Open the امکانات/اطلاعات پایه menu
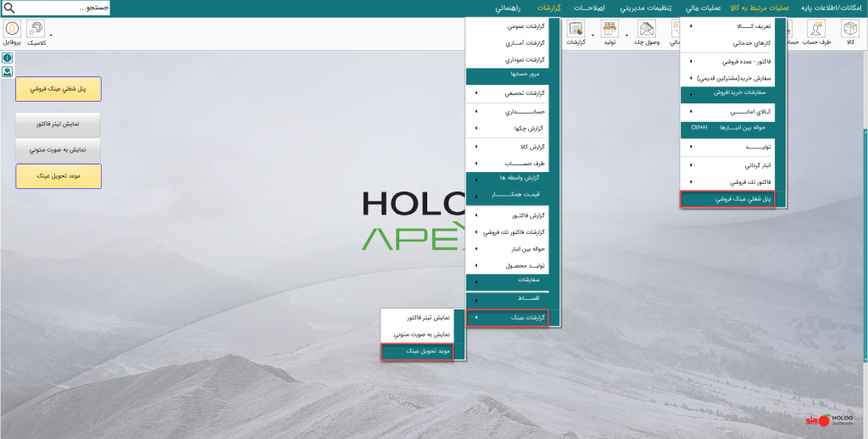The width and height of the screenshot is (868, 439). pos(832,8)
